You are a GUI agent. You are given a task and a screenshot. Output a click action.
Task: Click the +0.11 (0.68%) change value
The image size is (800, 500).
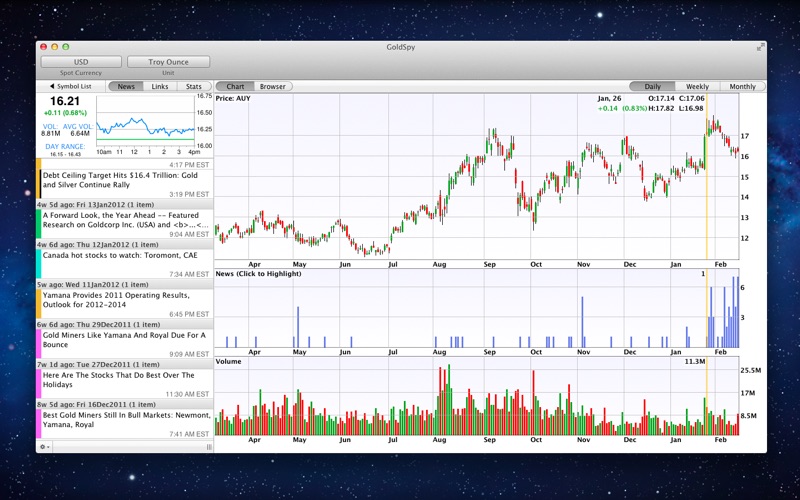(x=65, y=113)
